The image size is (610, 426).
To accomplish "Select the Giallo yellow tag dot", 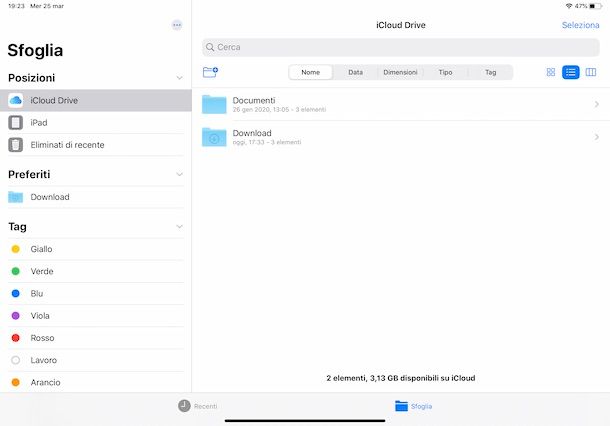I will point(16,249).
